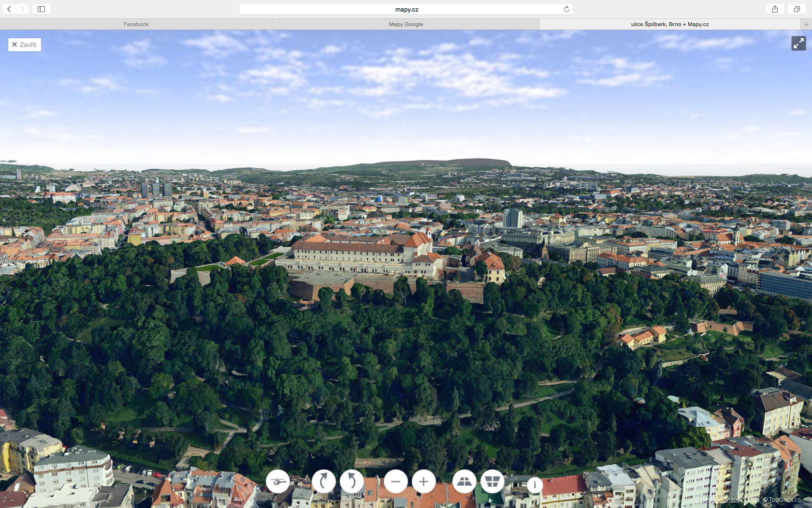Open a new Safari tab
Viewport: 812px width, 508px height.
pyautogui.click(x=806, y=24)
